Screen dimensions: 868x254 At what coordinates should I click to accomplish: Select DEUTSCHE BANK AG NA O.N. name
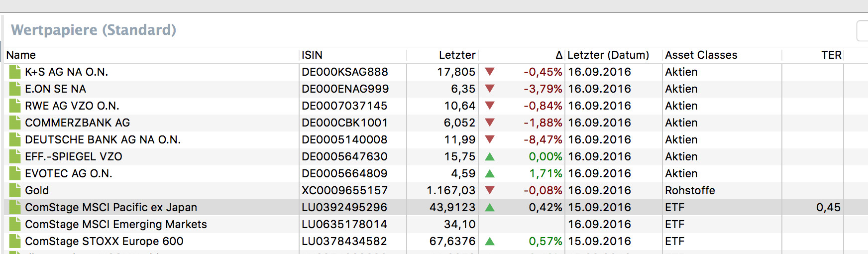103,139
